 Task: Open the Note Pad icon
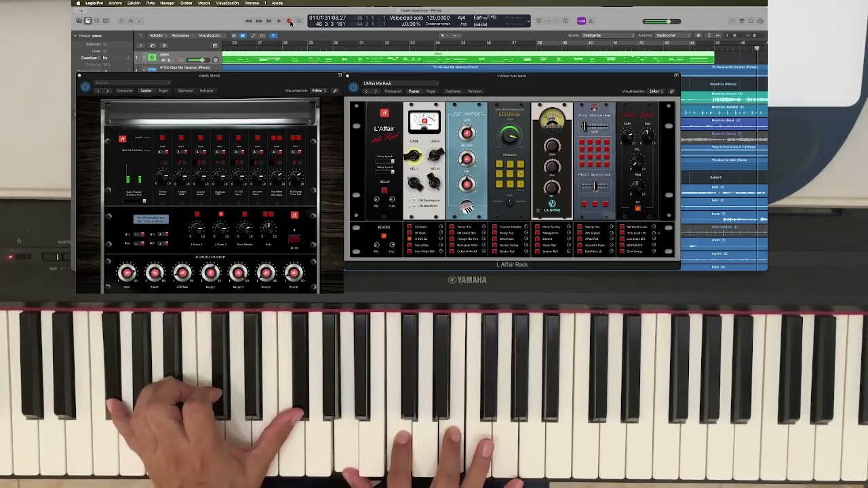(x=742, y=21)
